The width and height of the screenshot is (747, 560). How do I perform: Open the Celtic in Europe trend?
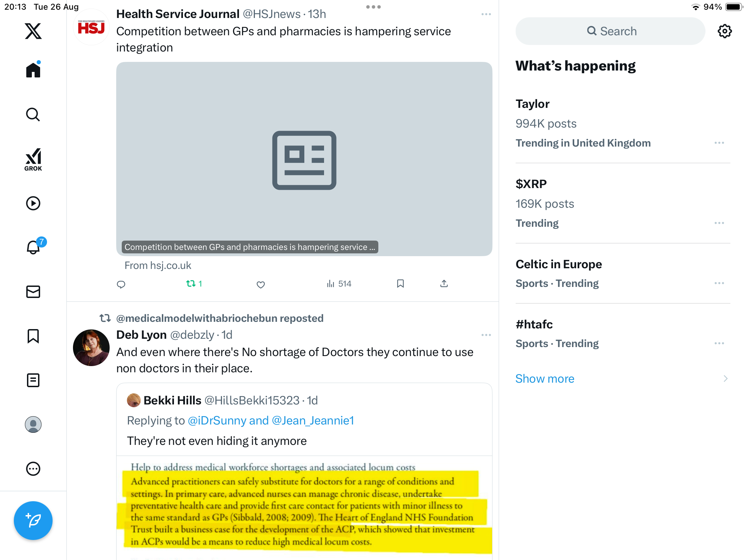click(559, 264)
